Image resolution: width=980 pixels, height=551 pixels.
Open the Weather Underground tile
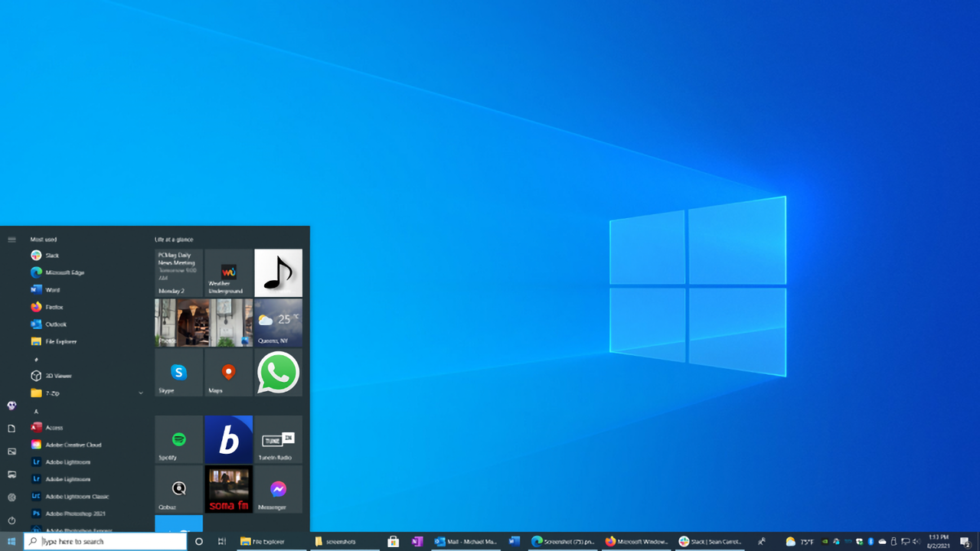(x=228, y=272)
